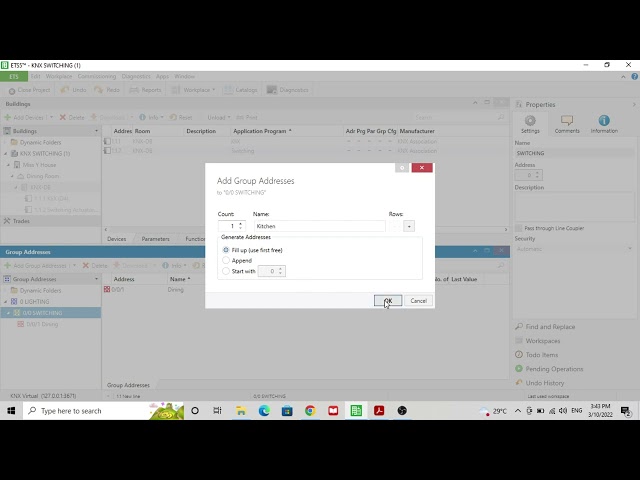Open Diagnostics from the toolbar
The width and height of the screenshot is (640, 480).
pyautogui.click(x=287, y=90)
